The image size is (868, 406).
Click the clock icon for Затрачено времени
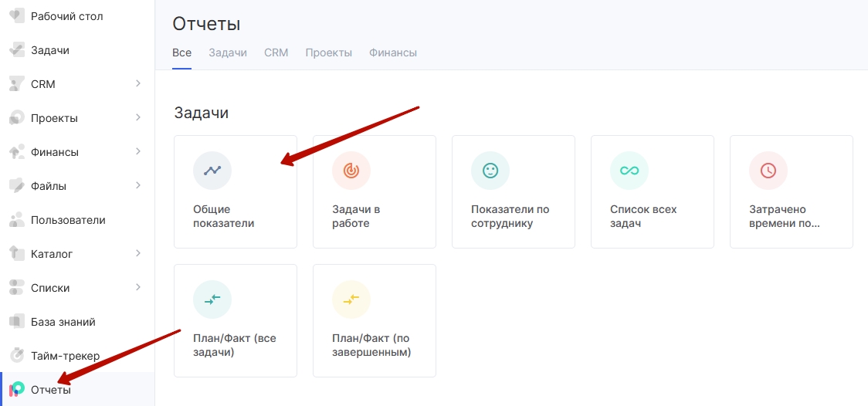click(x=768, y=171)
